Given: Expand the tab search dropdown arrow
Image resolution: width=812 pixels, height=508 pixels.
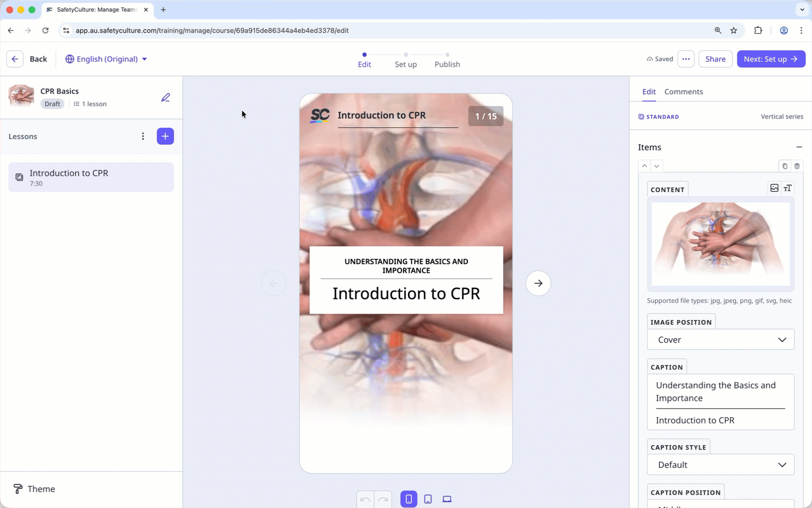Looking at the screenshot, I should tap(802, 10).
